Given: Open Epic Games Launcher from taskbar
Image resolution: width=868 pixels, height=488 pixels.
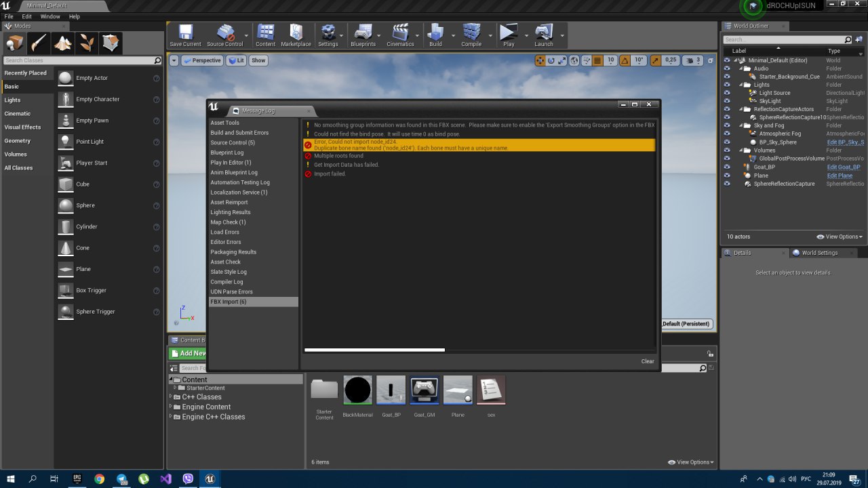Looking at the screenshot, I should 77,479.
